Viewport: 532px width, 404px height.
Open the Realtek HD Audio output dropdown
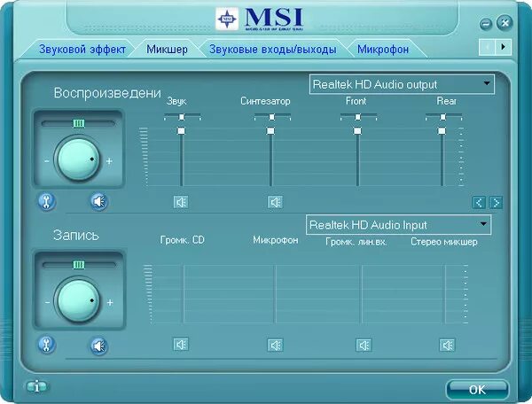(x=402, y=84)
